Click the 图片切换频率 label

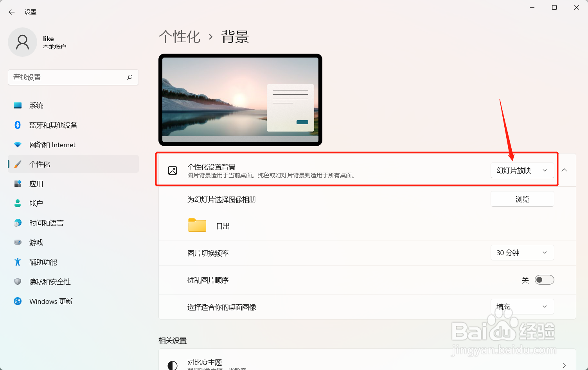tap(208, 253)
